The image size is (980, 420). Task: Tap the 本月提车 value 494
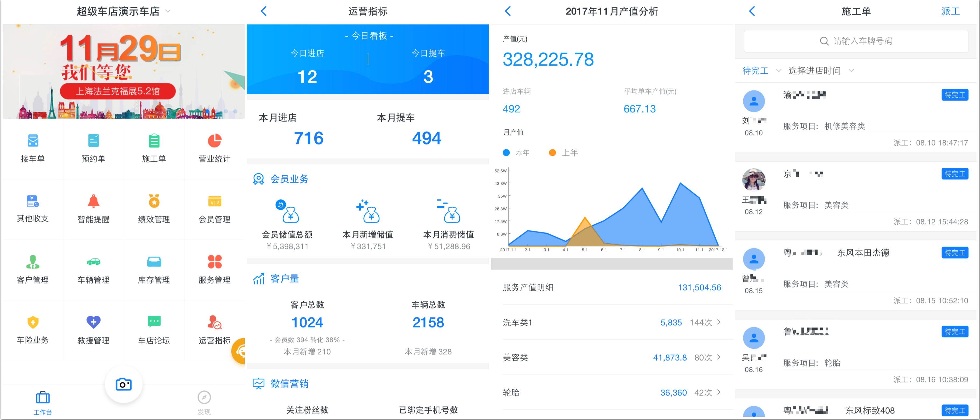pos(427,138)
